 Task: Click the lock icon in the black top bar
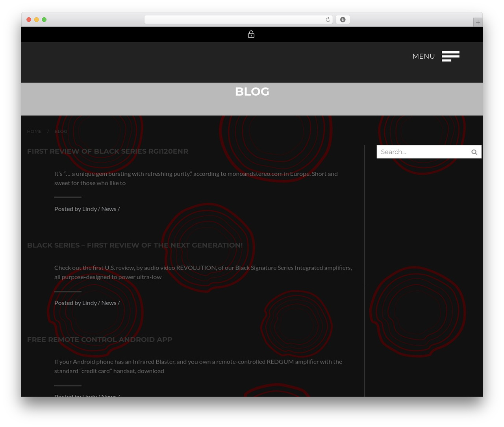(251, 34)
